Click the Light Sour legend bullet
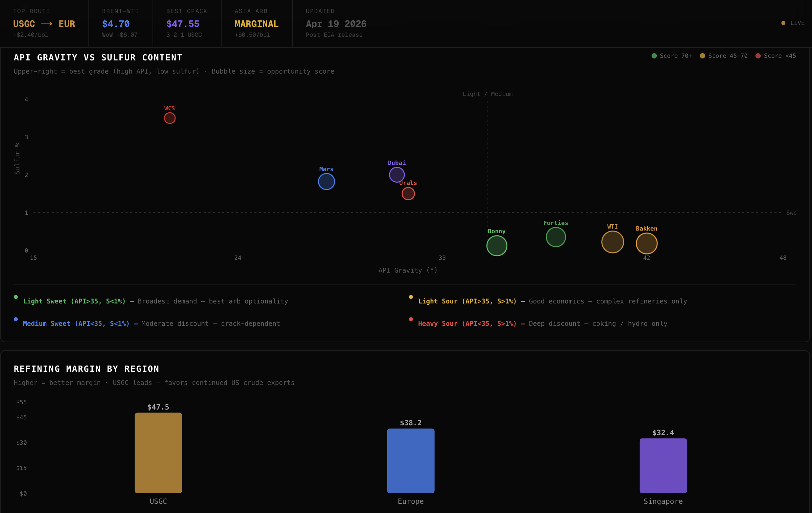Image resolution: width=812 pixels, height=513 pixels. 411,297
